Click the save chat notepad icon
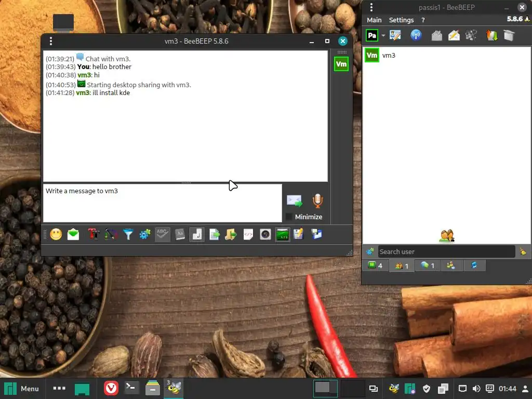This screenshot has height=399, width=532. pyautogui.click(x=299, y=234)
